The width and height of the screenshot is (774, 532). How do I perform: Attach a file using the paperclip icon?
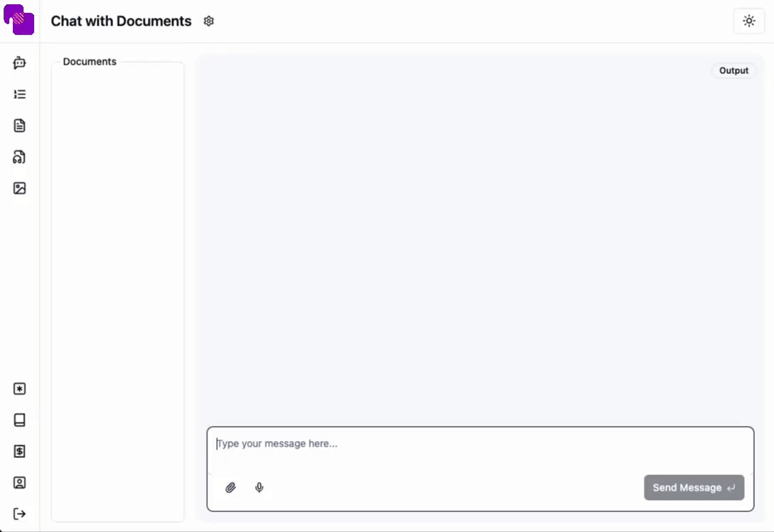[230, 487]
